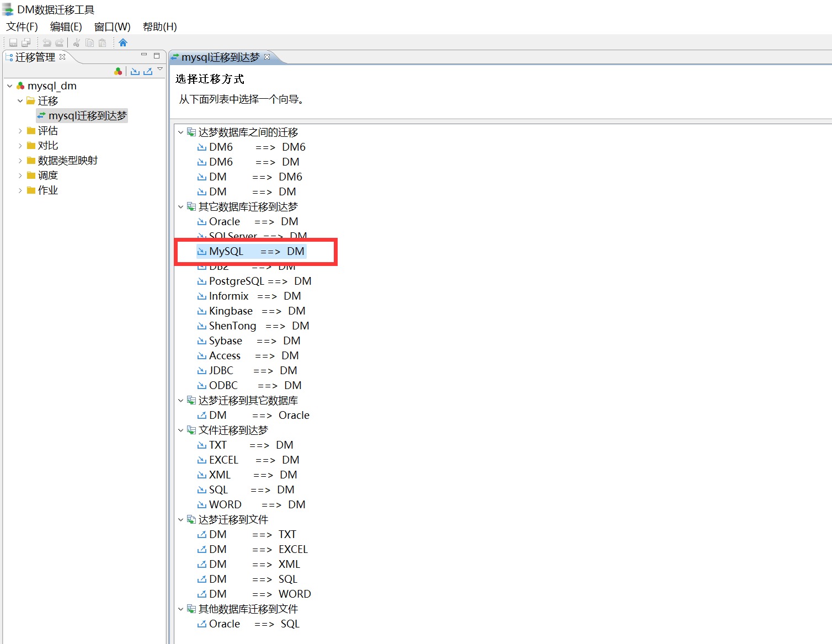Close the 迁移管理 tab

pyautogui.click(x=62, y=56)
